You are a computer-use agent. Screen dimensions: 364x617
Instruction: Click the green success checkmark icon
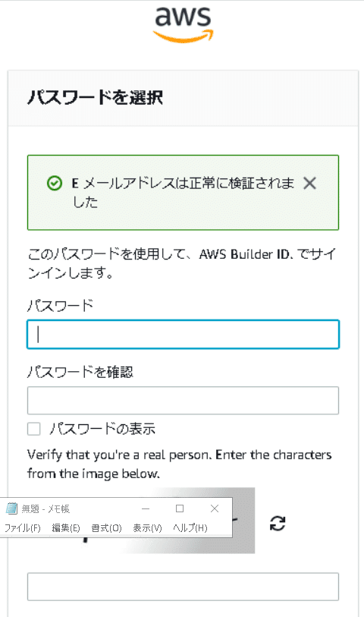55,183
